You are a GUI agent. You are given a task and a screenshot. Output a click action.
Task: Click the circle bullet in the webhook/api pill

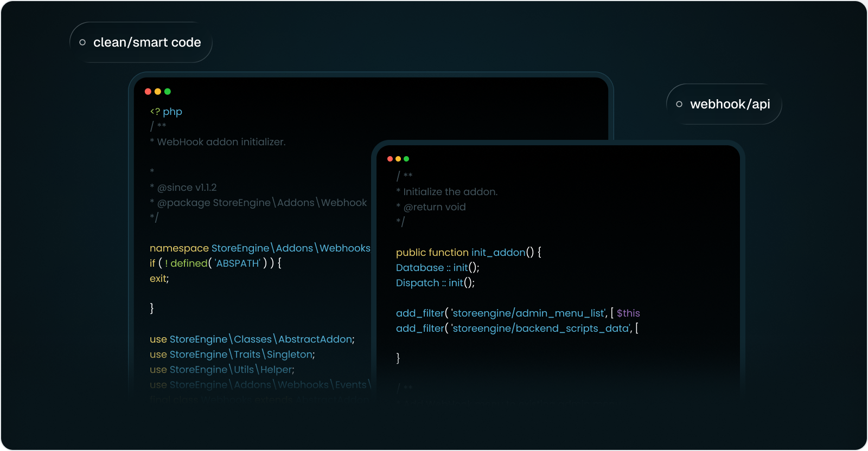(x=679, y=104)
